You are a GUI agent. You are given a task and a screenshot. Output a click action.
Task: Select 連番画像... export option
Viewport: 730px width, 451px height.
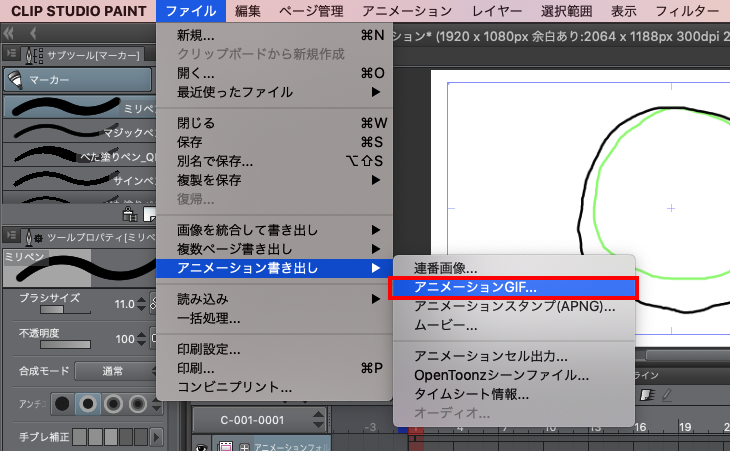(x=514, y=268)
